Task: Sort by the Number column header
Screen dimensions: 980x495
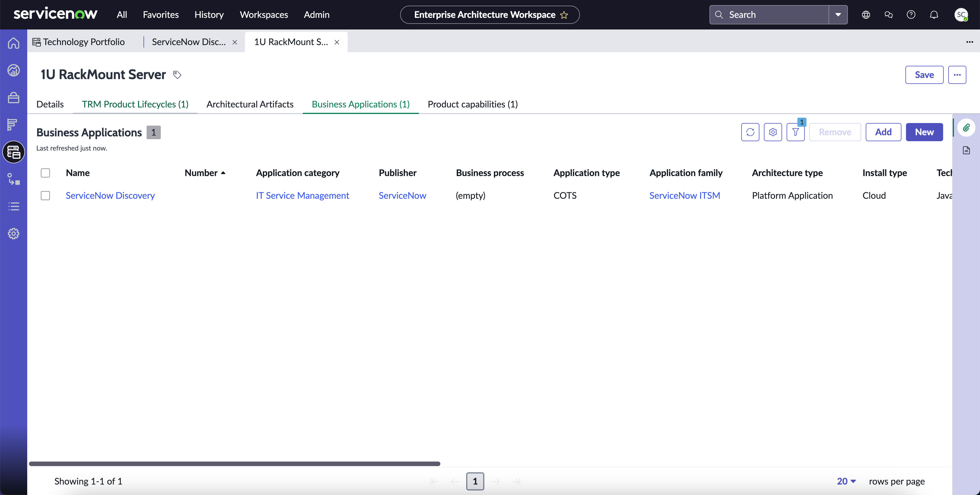Action: point(205,173)
